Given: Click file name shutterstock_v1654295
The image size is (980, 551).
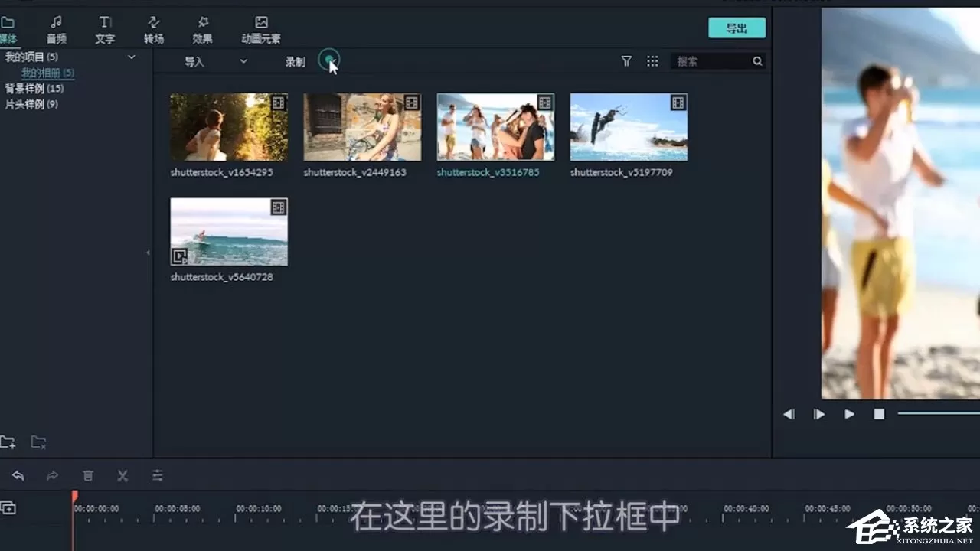Looking at the screenshot, I should [221, 173].
